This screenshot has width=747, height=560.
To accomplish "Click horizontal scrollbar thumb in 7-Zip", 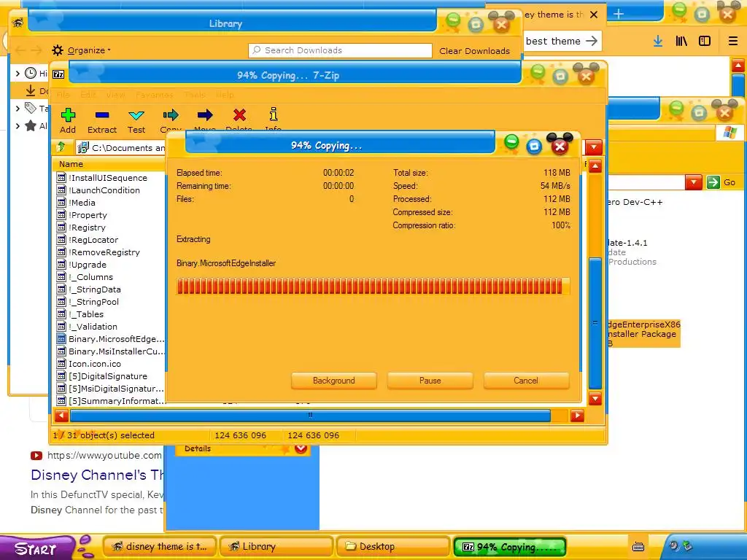I will (310, 416).
